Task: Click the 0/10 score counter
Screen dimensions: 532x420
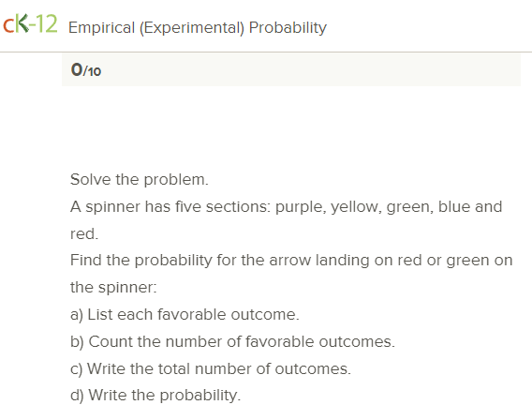Action: point(86,70)
